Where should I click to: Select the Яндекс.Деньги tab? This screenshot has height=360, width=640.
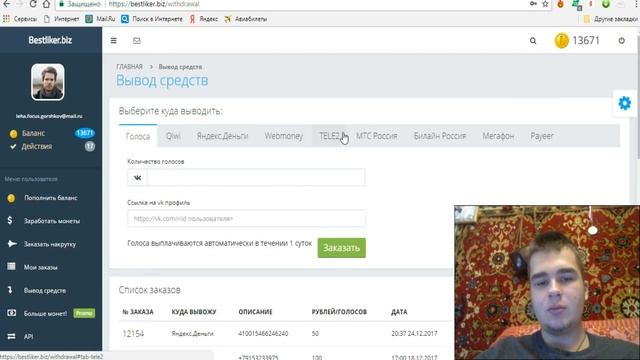(222, 136)
